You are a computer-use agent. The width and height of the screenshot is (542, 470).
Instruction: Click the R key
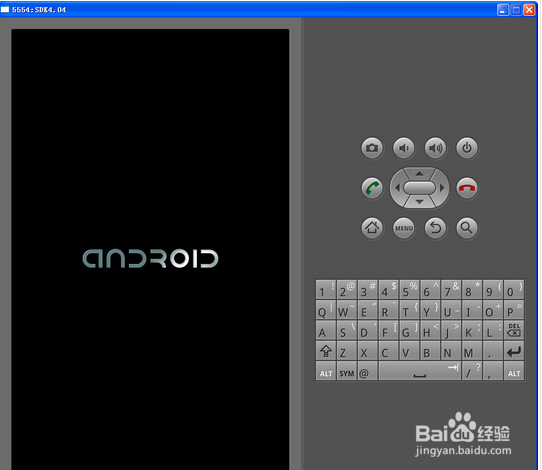point(389,310)
